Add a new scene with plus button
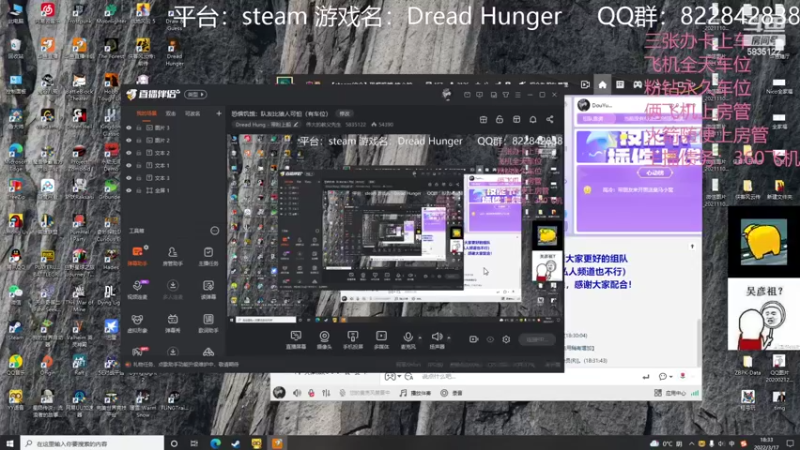The height and width of the screenshot is (450, 800). [x=219, y=113]
